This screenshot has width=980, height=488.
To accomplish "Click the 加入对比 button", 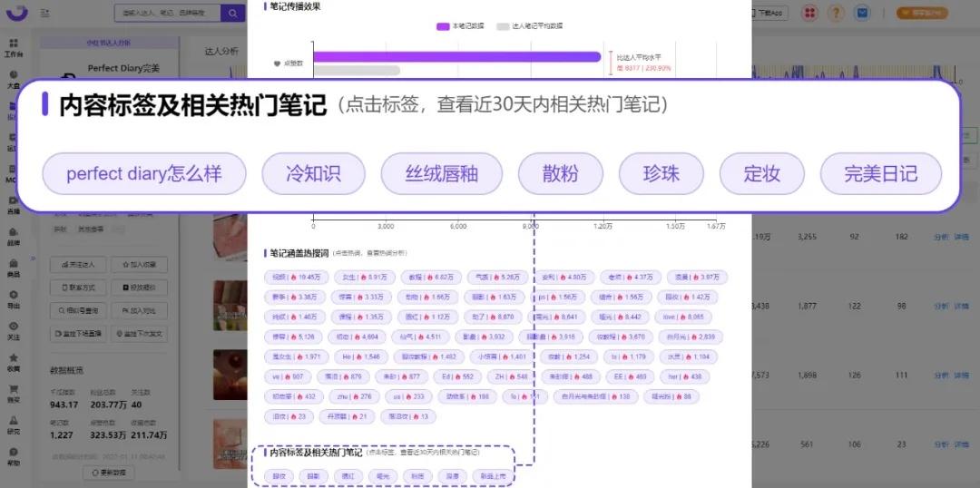I will click(140, 310).
